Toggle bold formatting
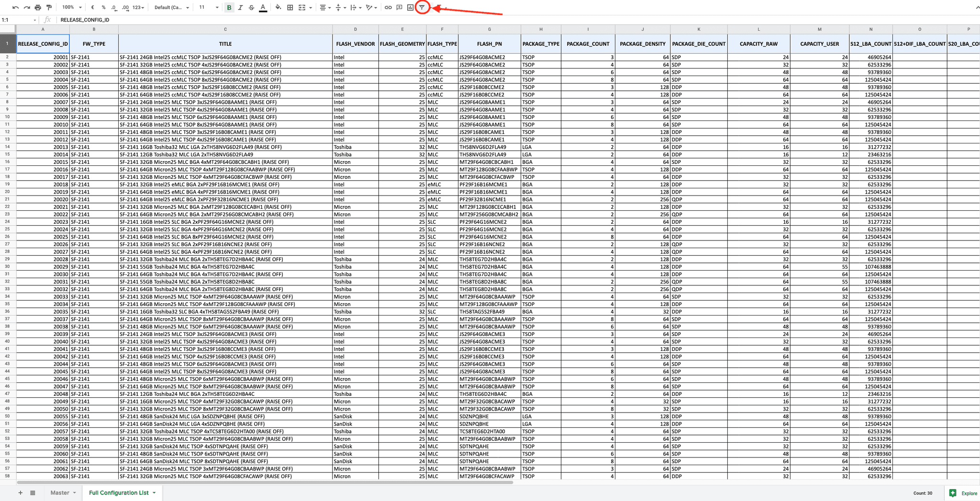 tap(229, 7)
